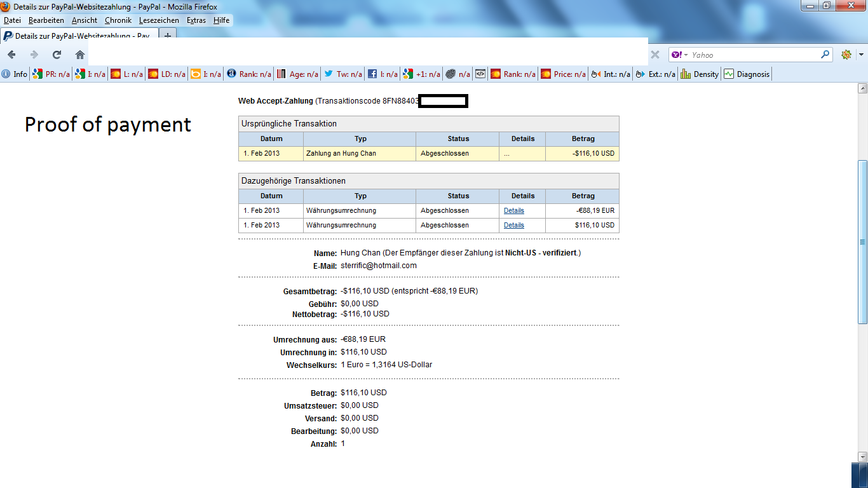This screenshot has width=868, height=488.
Task: Click the URL address bar
Action: [x=367, y=51]
